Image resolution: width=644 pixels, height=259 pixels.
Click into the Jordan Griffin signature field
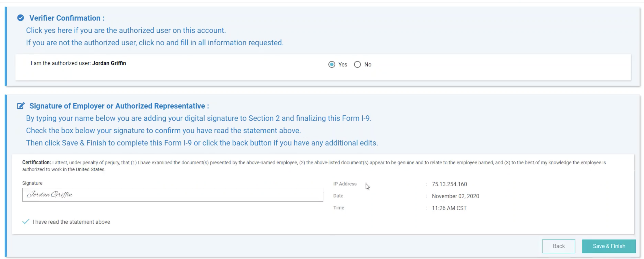(172, 194)
